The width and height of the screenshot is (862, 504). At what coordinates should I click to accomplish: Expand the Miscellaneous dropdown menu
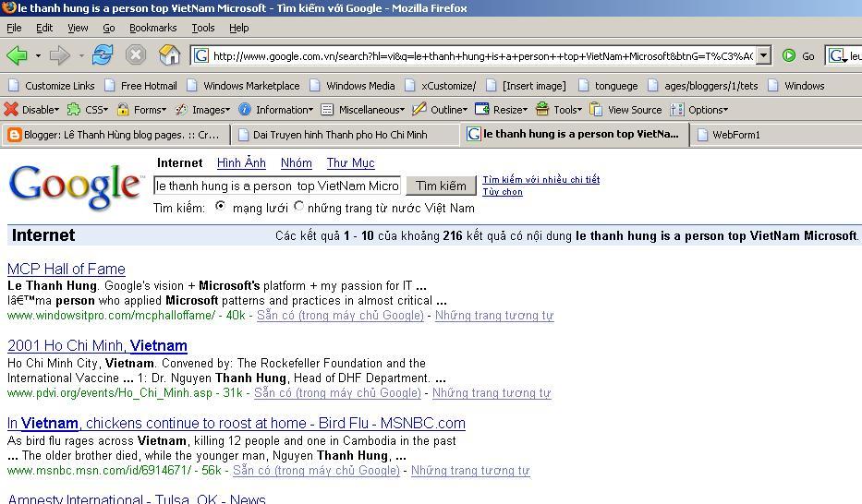click(402, 110)
